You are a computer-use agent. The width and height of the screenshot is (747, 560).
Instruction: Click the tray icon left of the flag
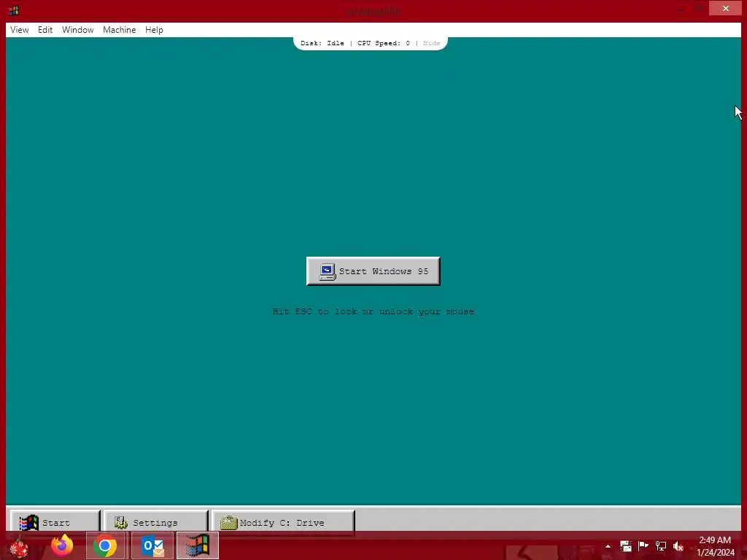tap(625, 546)
